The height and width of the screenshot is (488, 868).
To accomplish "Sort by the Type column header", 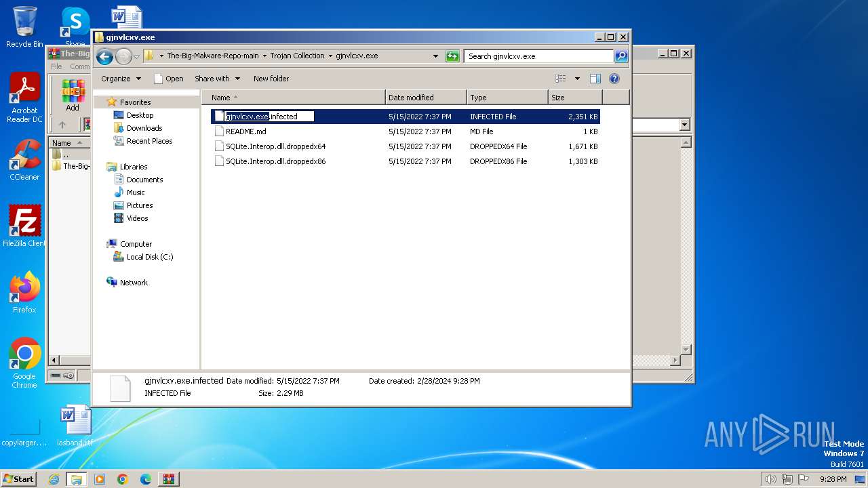I will (x=507, y=98).
